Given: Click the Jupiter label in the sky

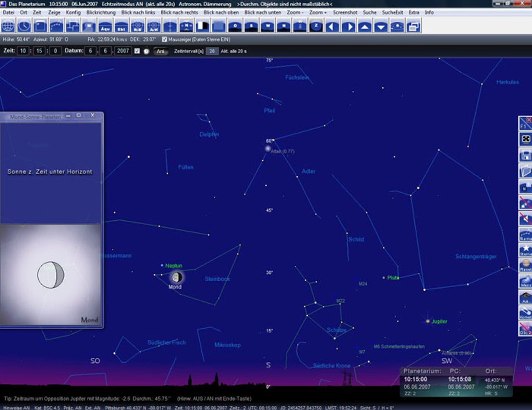Looking at the screenshot, I should click(x=439, y=321).
